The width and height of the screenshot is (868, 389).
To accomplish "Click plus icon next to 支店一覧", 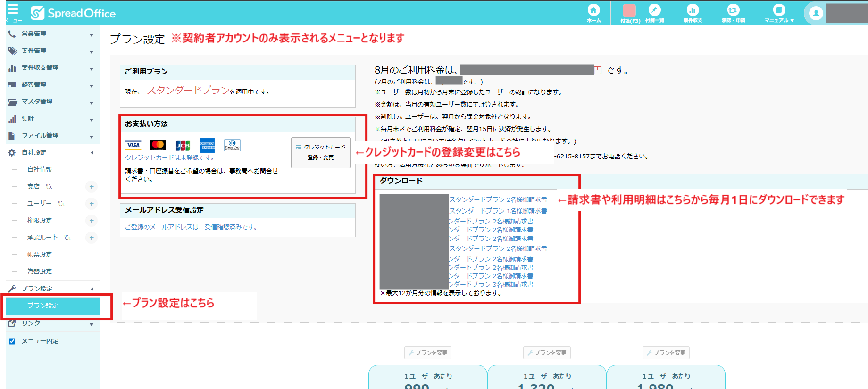I will click(x=92, y=187).
